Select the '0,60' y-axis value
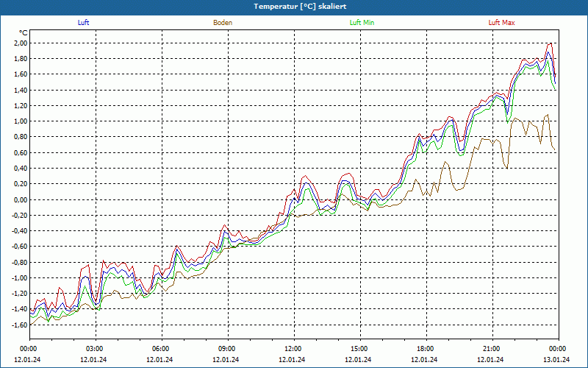Image resolution: width=588 pixels, height=368 pixels. [x=21, y=152]
